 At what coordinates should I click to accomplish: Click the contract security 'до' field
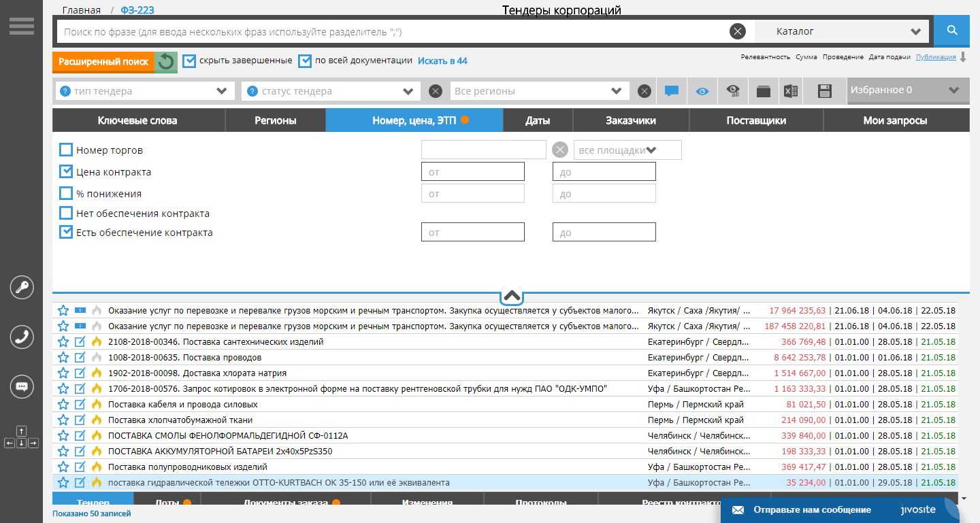[x=604, y=233]
